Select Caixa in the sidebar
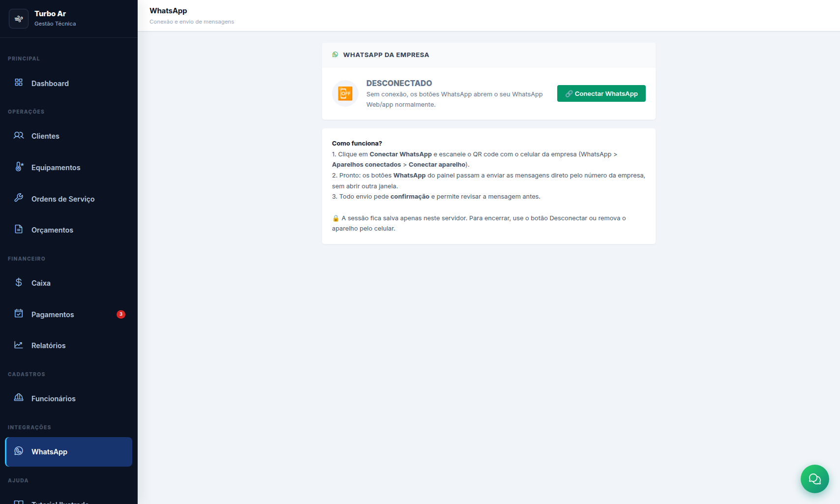 click(69, 283)
